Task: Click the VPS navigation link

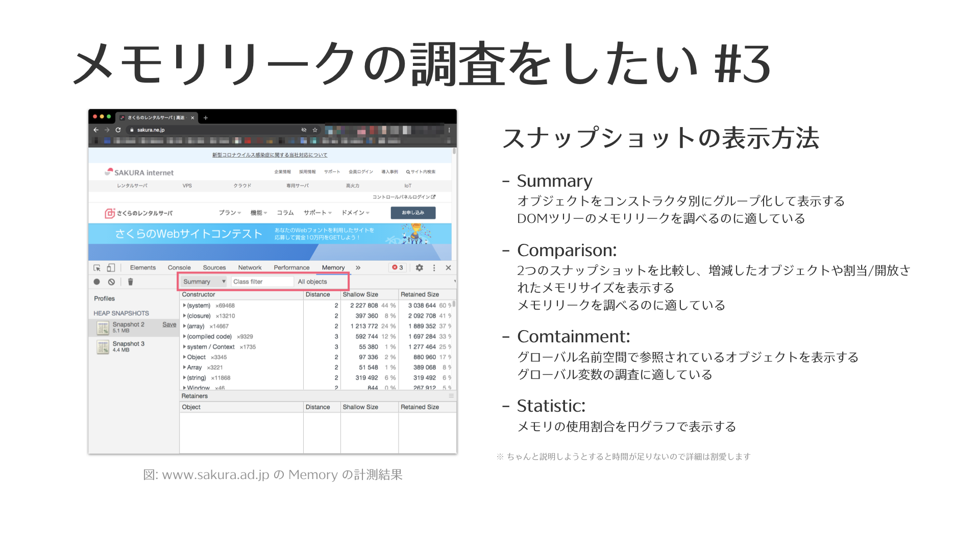Action: tap(187, 186)
